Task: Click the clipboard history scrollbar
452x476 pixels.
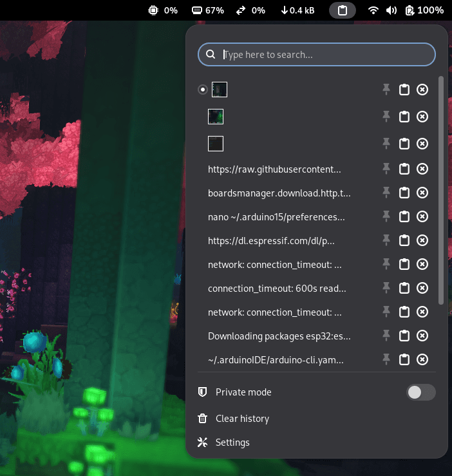Action: pos(441,193)
